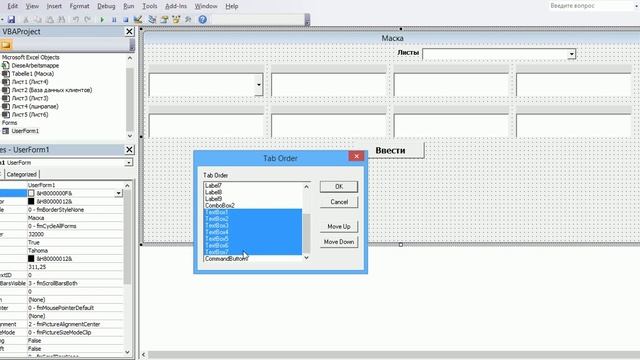The height and width of the screenshot is (360, 640).
Task: Open Help with blue question mark icon
Action: tap(202, 19)
